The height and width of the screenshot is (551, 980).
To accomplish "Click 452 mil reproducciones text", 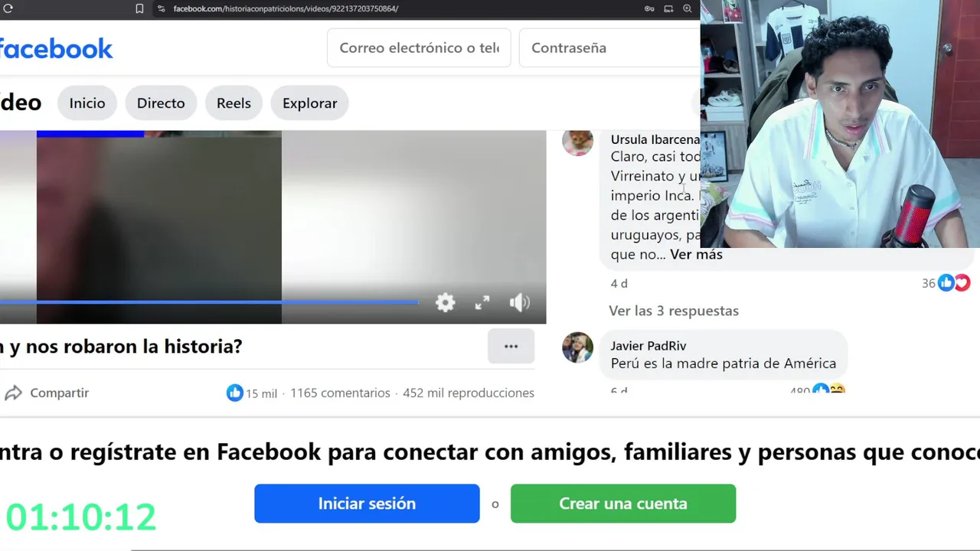I will pos(469,393).
